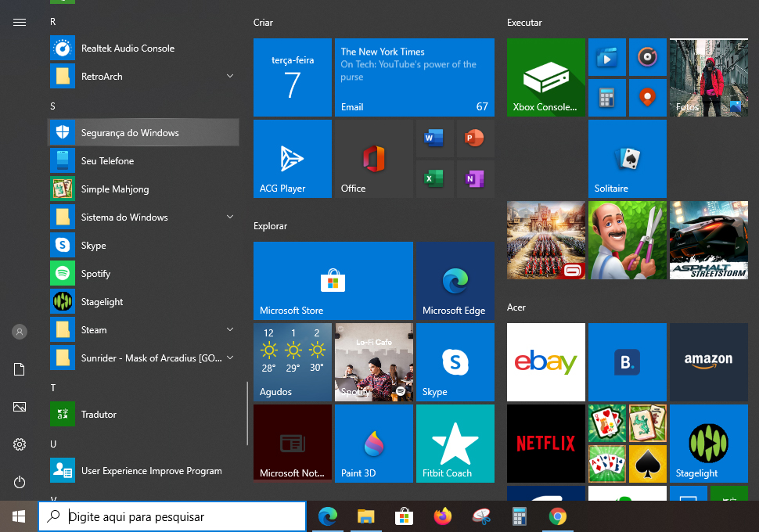759x532 pixels.
Task: Open the Power options button
Action: (x=20, y=482)
